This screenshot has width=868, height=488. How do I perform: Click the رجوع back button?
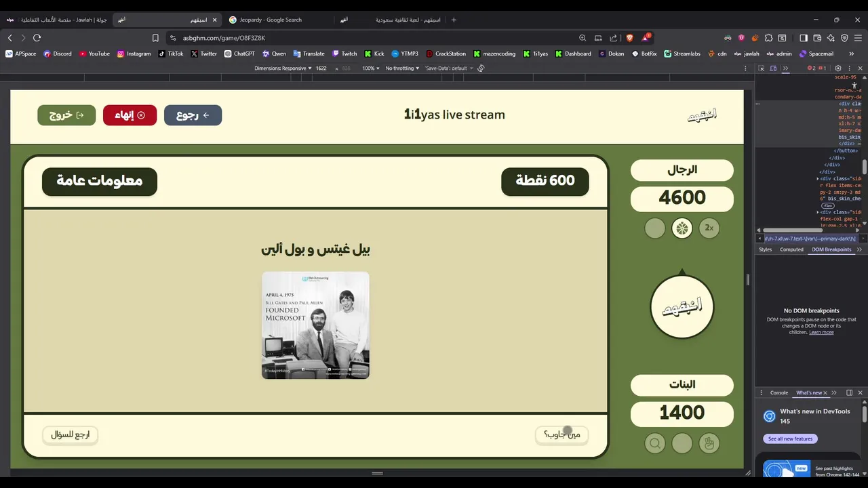193,115
